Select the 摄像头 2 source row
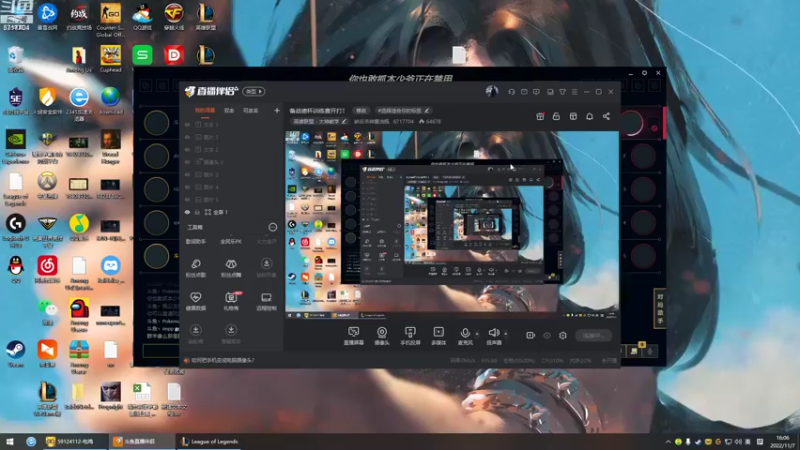 pos(232,162)
